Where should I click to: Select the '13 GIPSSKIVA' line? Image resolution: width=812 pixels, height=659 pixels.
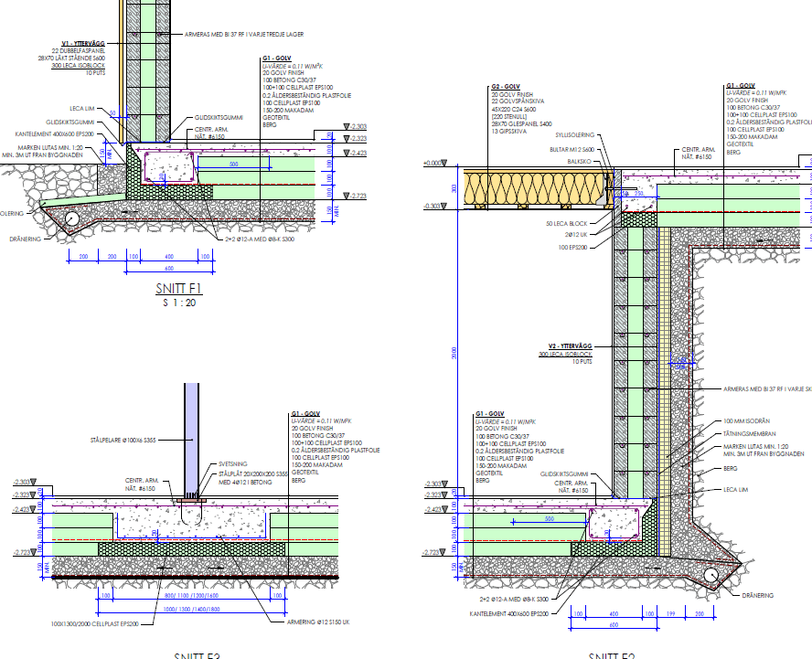pos(509,132)
